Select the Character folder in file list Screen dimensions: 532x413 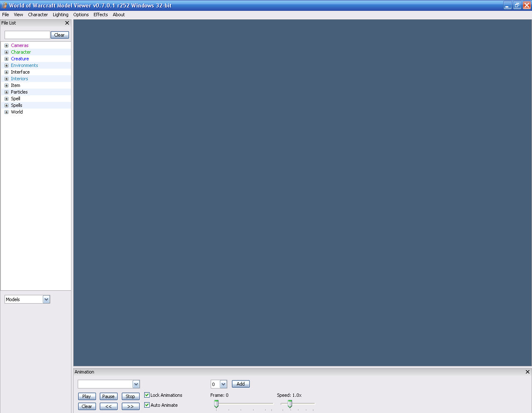(21, 52)
